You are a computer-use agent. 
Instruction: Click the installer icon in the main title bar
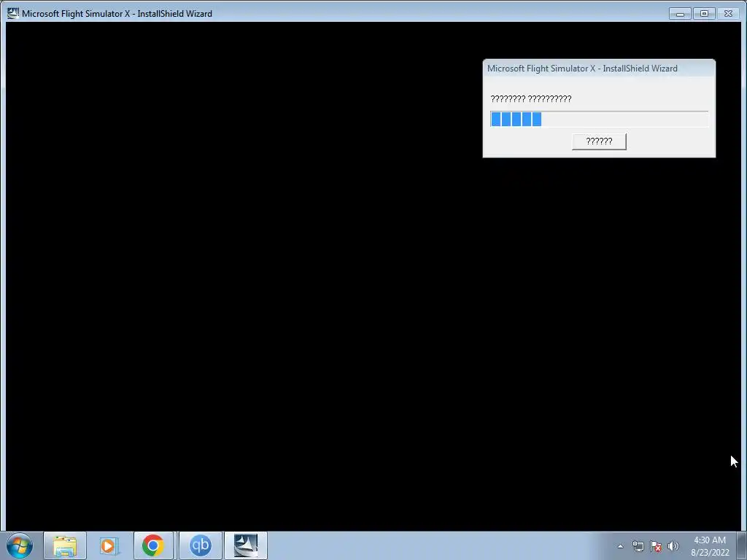tap(13, 13)
